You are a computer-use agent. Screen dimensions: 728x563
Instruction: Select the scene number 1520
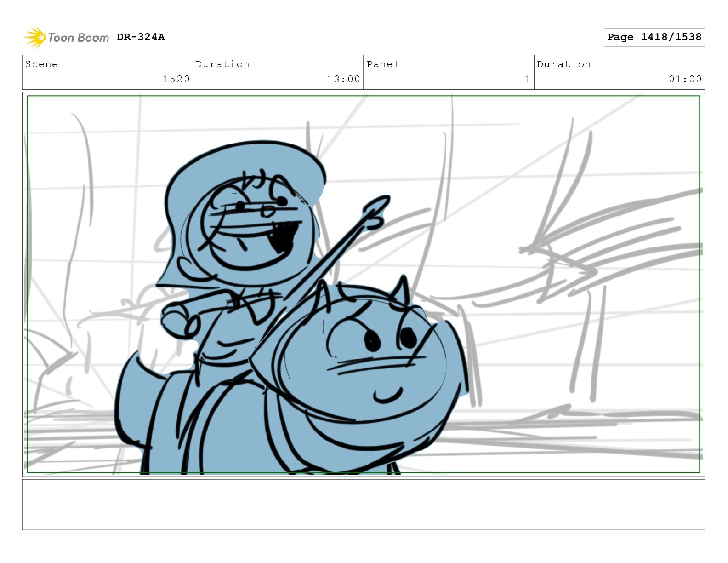[176, 79]
